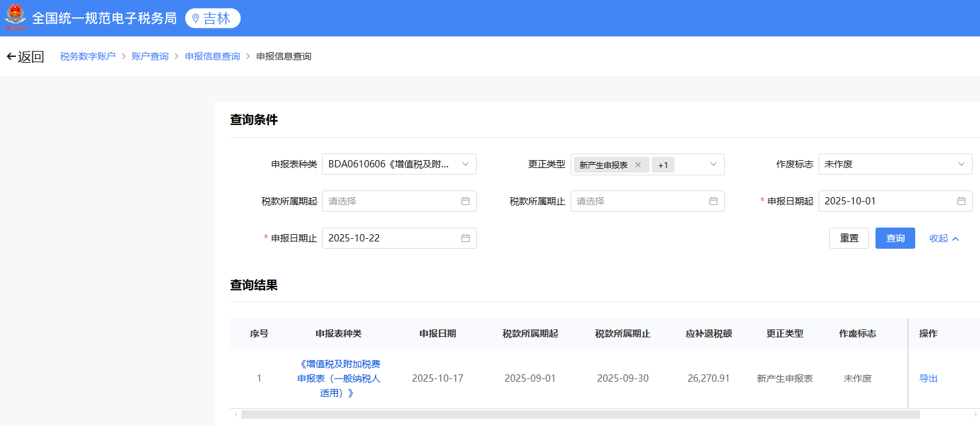Go to 税务数字账户 breadcrumb
Viewport: 980px width, 426px height.
(x=88, y=57)
